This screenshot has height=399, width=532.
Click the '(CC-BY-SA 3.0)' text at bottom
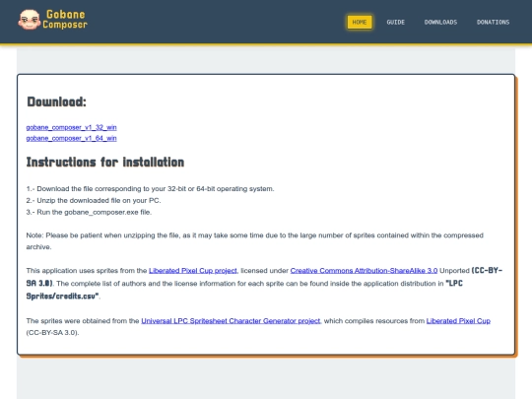(x=52, y=333)
